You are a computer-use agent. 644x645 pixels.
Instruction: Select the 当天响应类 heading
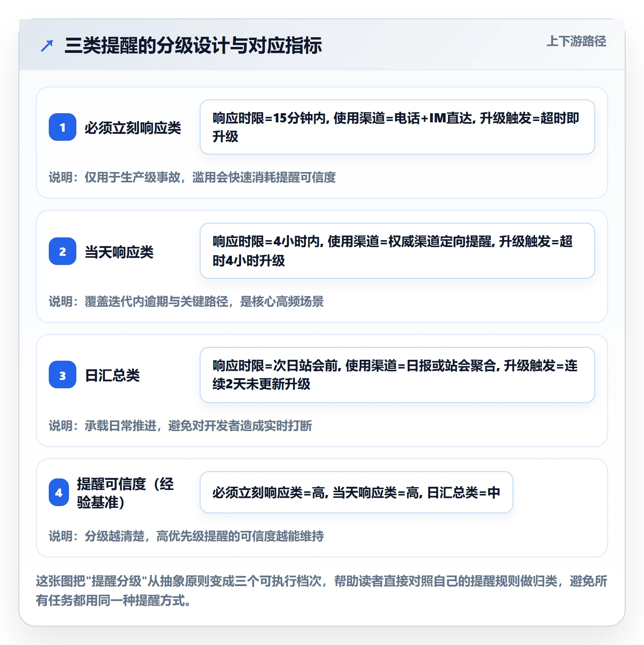click(119, 252)
